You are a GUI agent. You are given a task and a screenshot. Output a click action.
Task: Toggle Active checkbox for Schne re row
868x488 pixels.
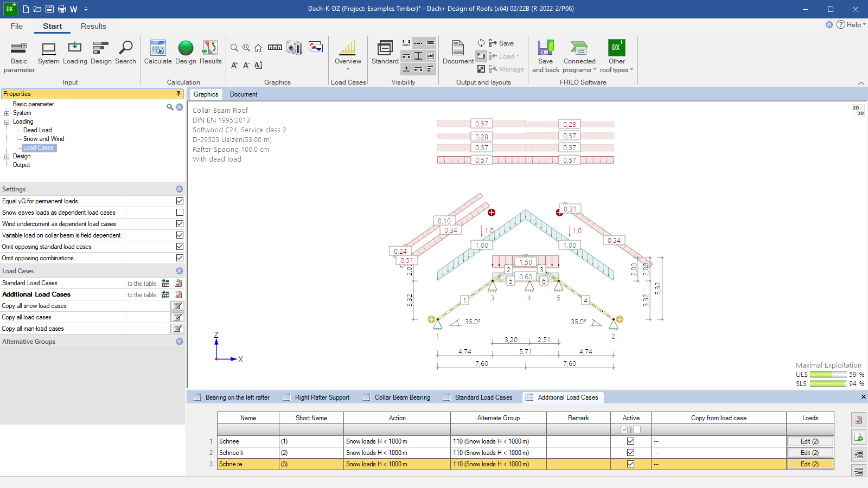click(x=630, y=464)
